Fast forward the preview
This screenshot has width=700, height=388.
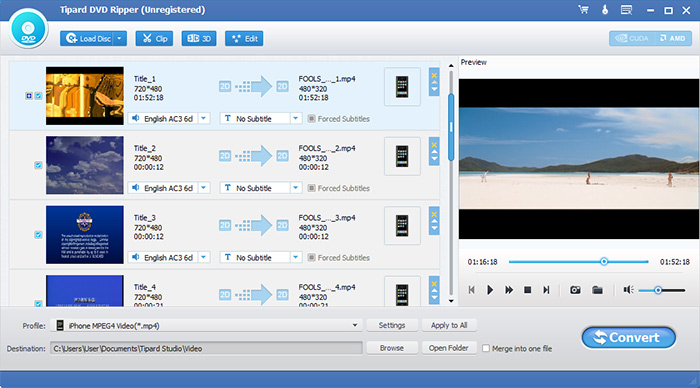(x=508, y=290)
